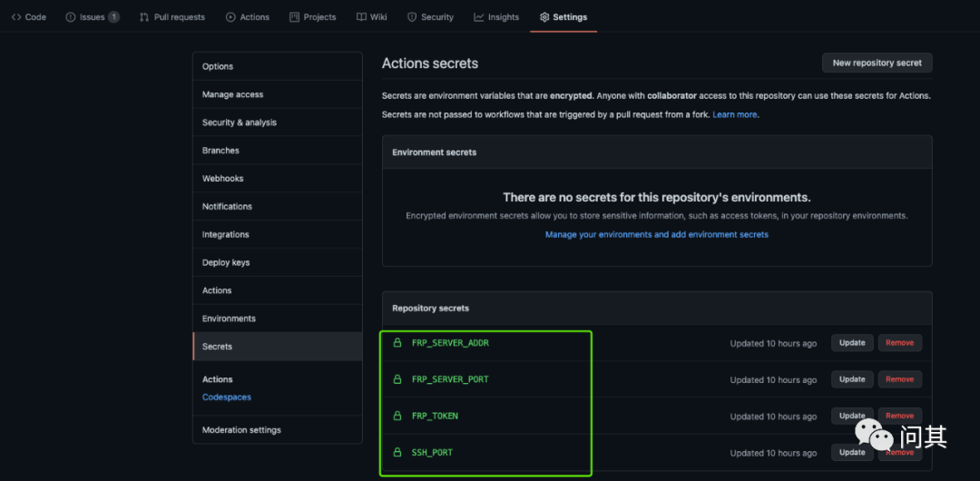Go to Security & analysis settings

278,123
